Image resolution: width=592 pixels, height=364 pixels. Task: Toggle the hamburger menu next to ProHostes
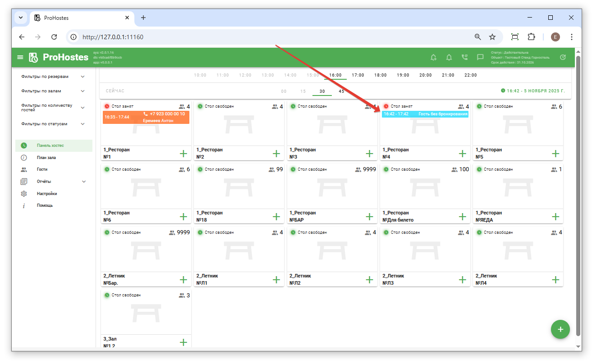[x=20, y=58]
